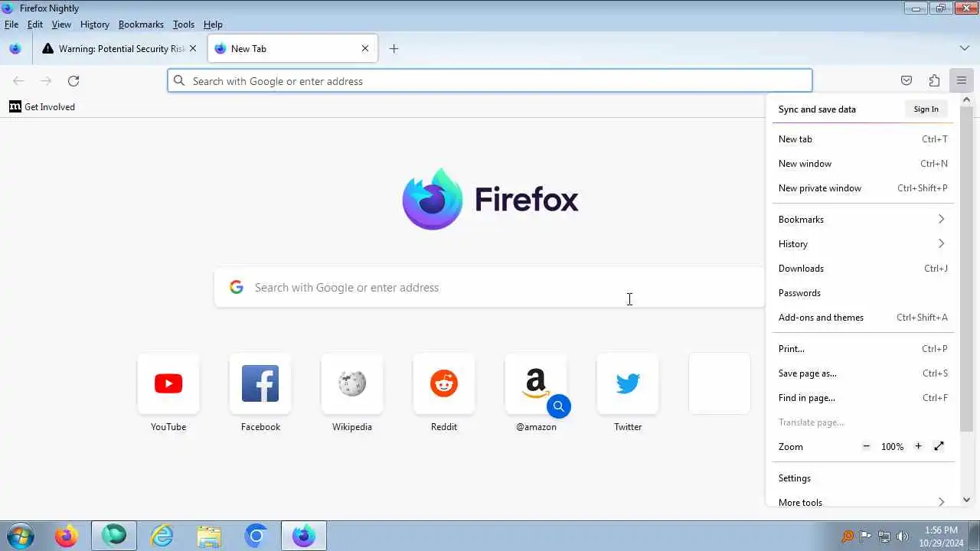Open the History menu in menu bar
The width and height of the screenshot is (980, 551).
pyautogui.click(x=95, y=24)
